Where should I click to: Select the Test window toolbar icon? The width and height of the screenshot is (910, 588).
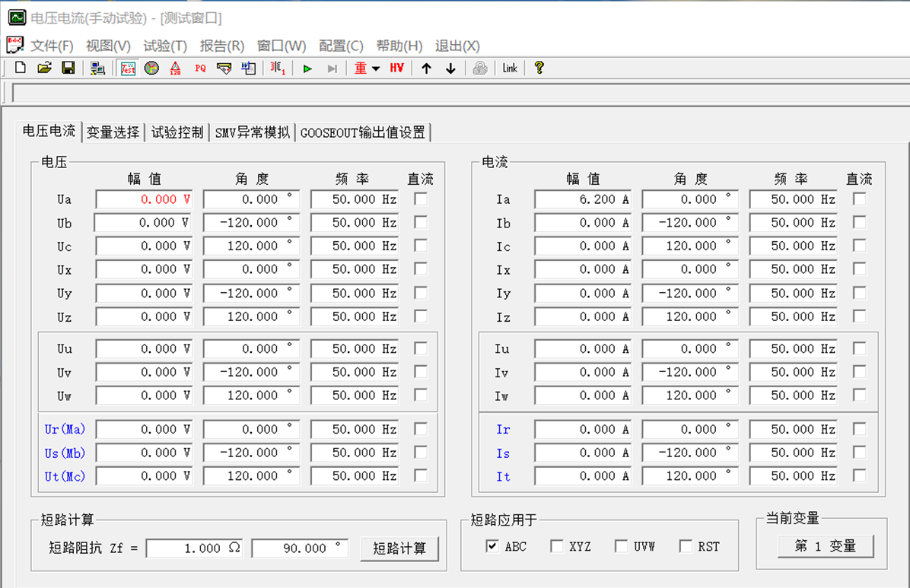point(128,68)
